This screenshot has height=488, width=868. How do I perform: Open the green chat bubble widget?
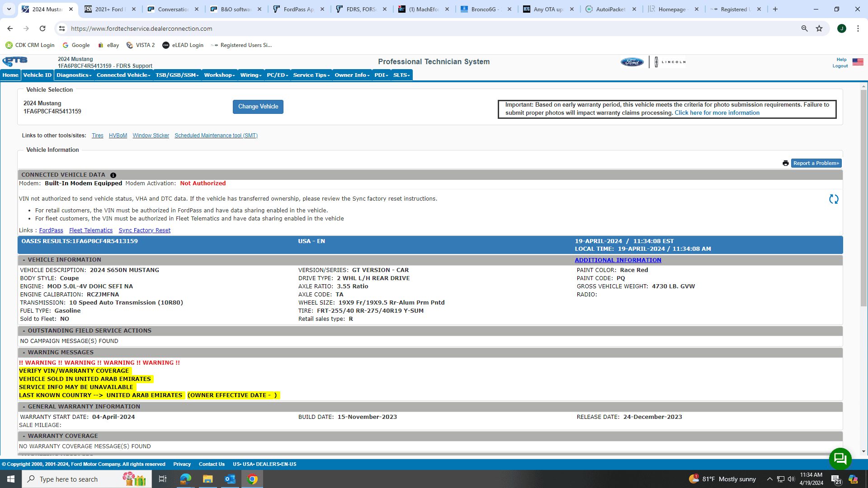840,459
